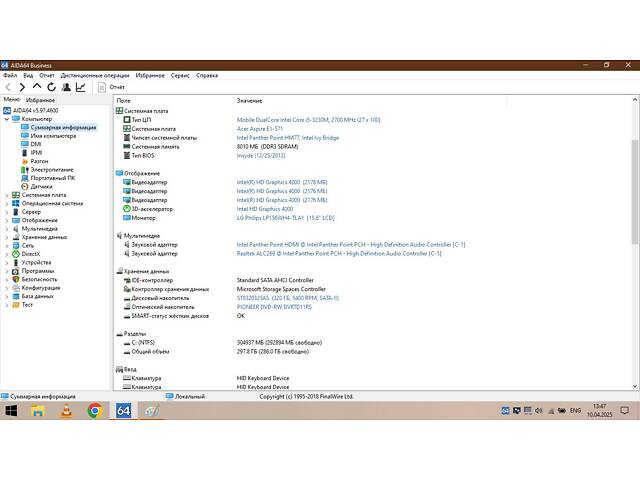Click the Портативный ПК laptop icon
The height and width of the screenshot is (480, 640).
25,178
